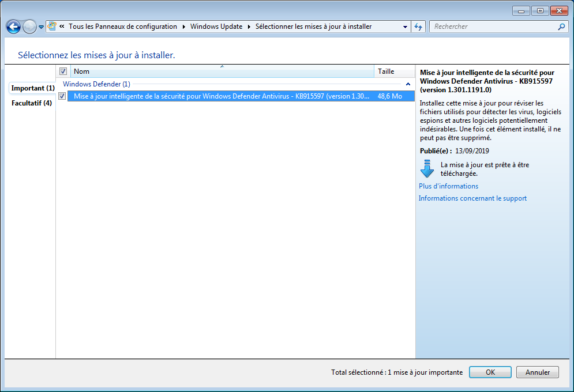The image size is (574, 392).
Task: Click the Refresh button beside address bar
Action: coord(418,27)
